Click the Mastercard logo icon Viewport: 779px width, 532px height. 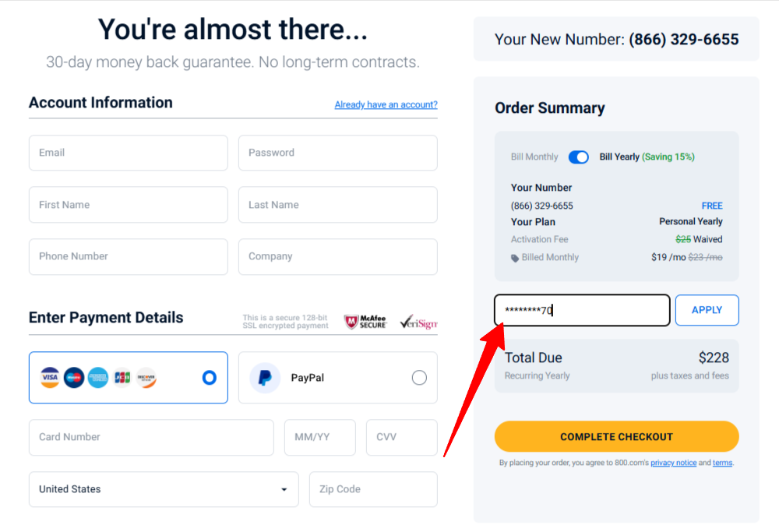click(73, 378)
